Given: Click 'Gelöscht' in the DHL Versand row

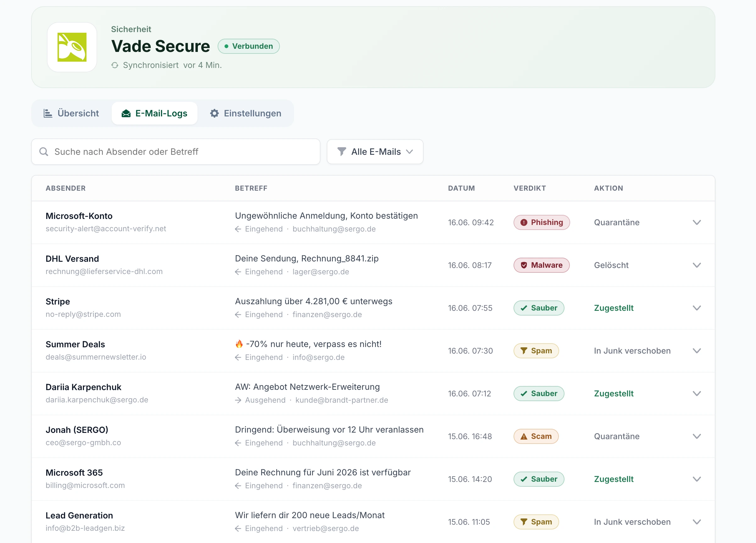Looking at the screenshot, I should pos(611,265).
